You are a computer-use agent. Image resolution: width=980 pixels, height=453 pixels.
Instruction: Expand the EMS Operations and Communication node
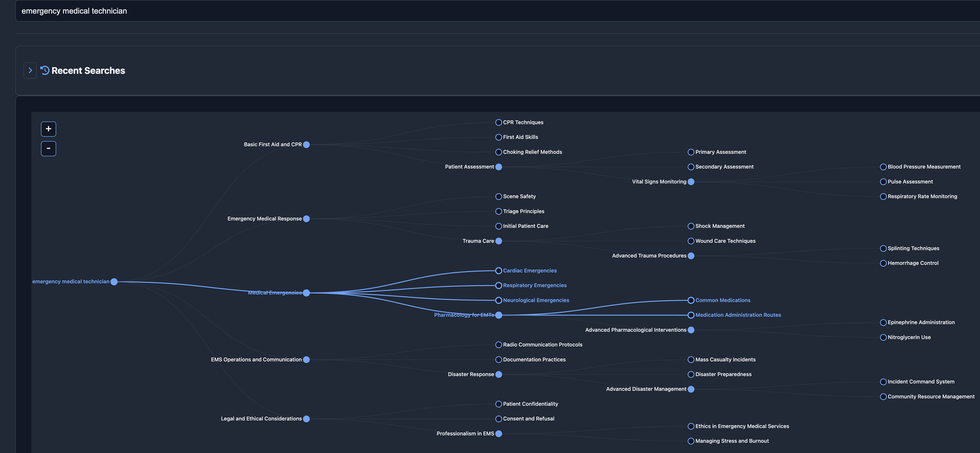tap(307, 359)
